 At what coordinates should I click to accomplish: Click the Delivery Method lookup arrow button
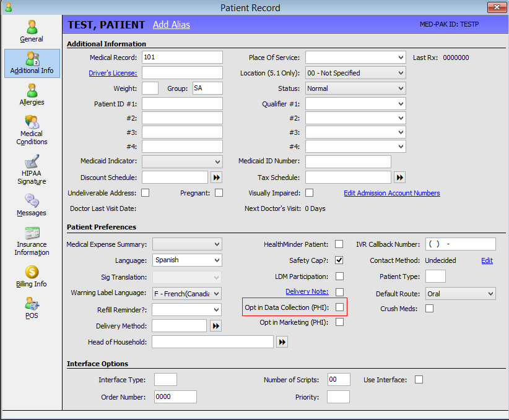216,326
